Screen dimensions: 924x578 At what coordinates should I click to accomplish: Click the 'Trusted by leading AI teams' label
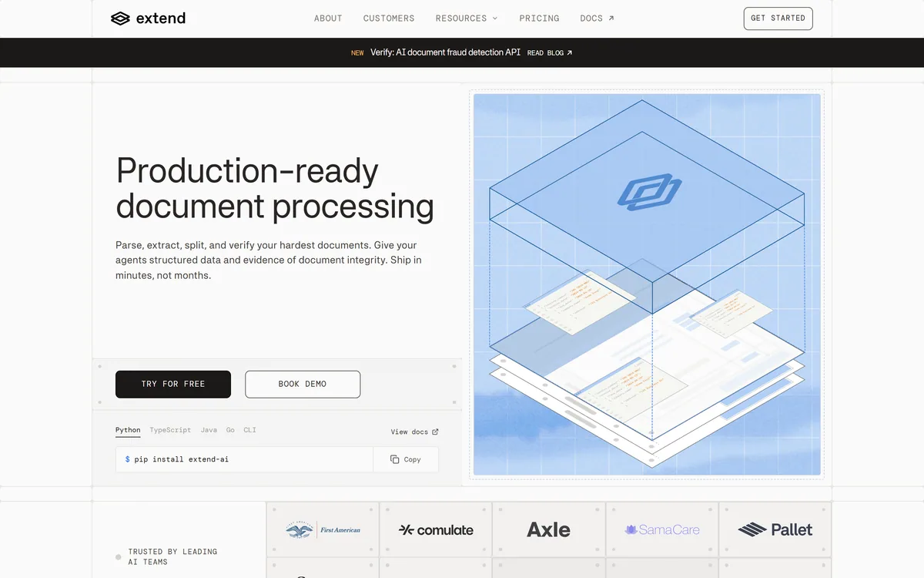pyautogui.click(x=172, y=556)
